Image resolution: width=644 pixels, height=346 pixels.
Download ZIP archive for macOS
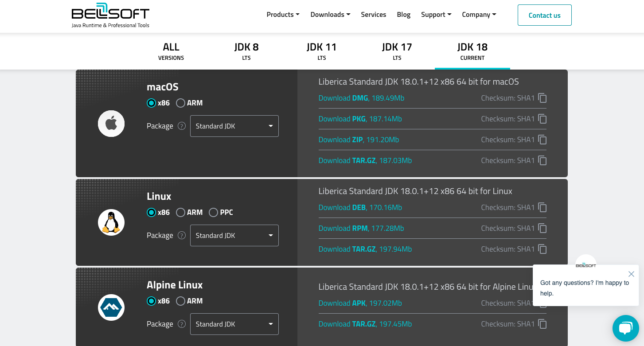click(359, 140)
